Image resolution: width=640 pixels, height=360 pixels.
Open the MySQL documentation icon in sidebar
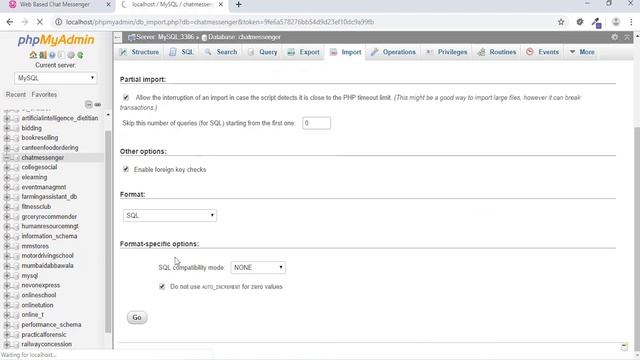(x=62, y=55)
